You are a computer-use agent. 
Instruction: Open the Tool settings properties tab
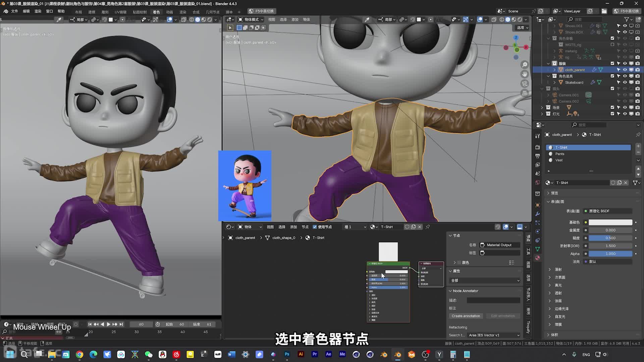(x=538, y=136)
